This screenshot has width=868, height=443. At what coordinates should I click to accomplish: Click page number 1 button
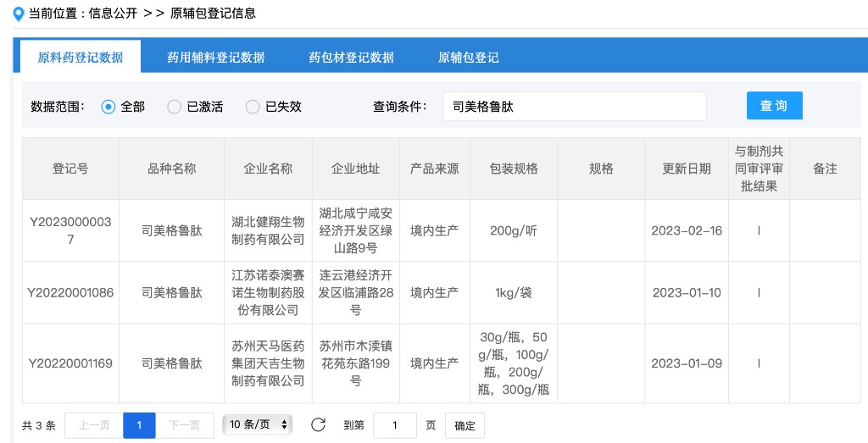tap(139, 425)
